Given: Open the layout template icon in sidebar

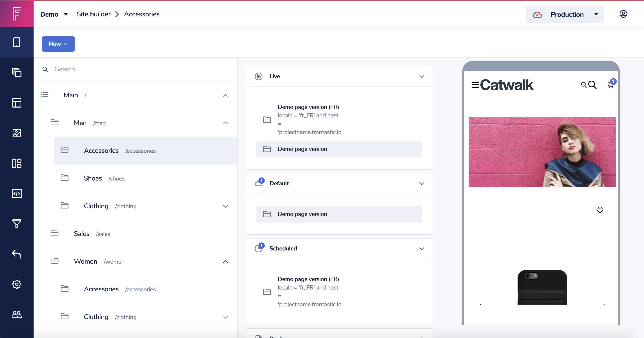Looking at the screenshot, I should tap(17, 103).
